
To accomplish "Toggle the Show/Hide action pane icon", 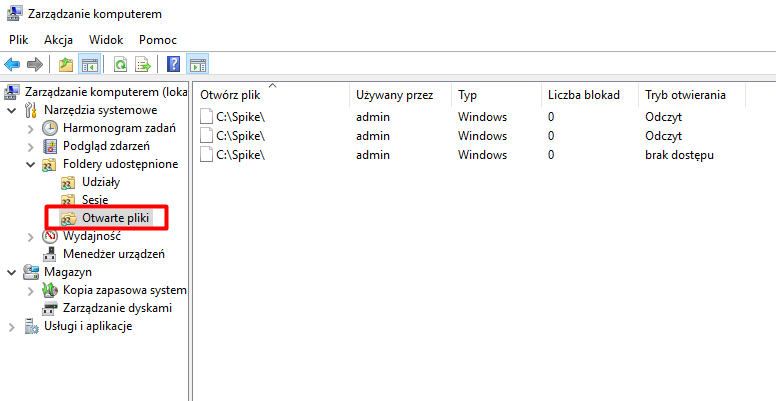I will (197, 65).
